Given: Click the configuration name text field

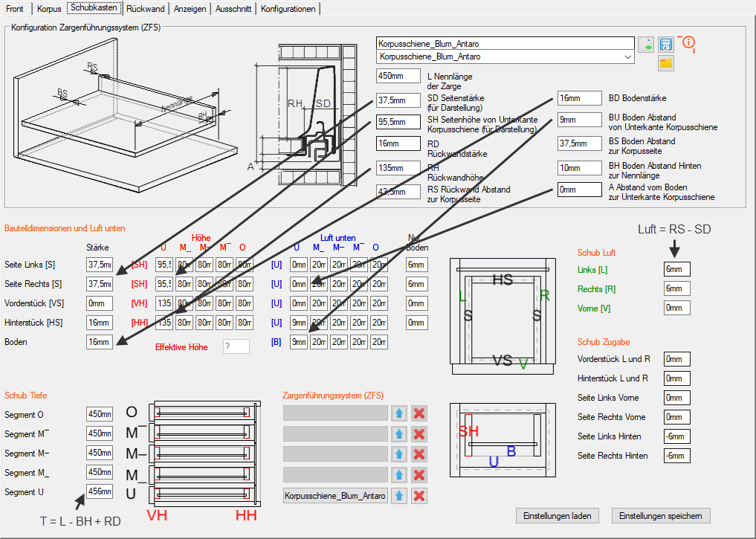Looking at the screenshot, I should (x=505, y=43).
